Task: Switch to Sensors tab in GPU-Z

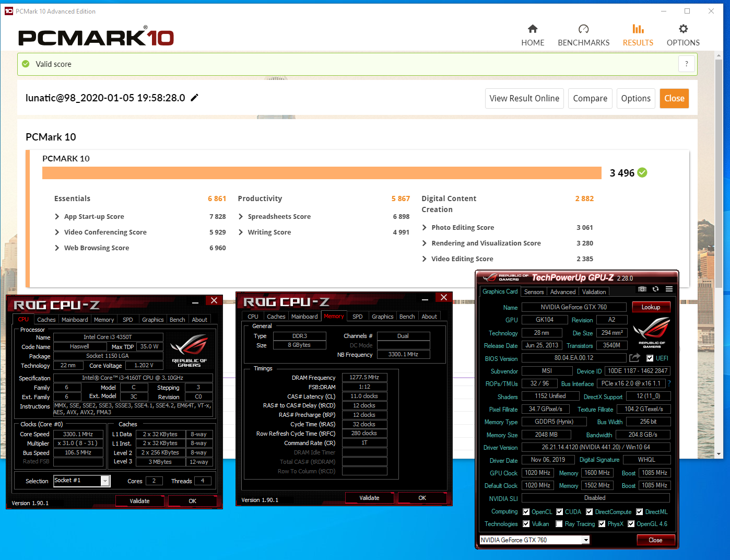Action: coord(534,292)
